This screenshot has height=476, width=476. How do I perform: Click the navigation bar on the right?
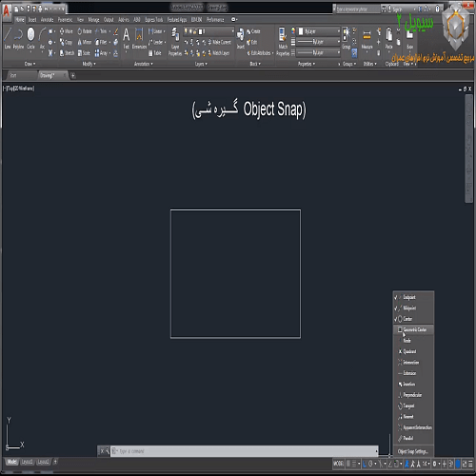click(468, 149)
